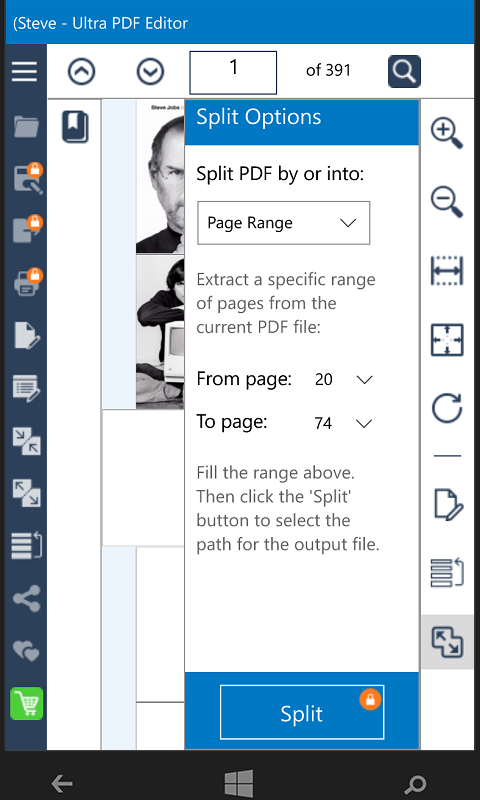480x800 pixels.
Task: Go to the next page with the down arrow
Action: pos(150,71)
